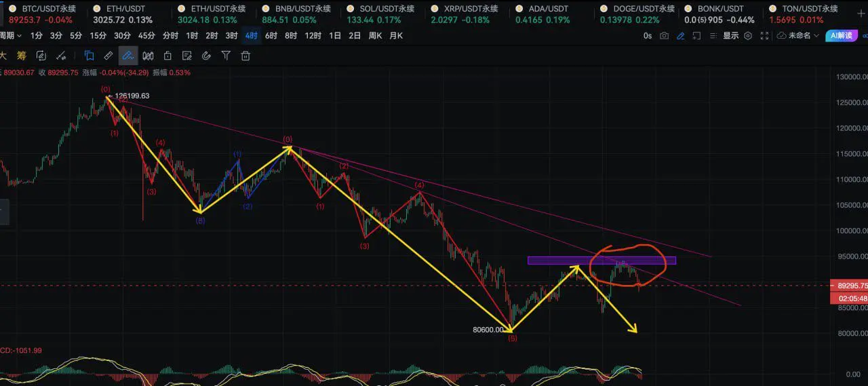The width and height of the screenshot is (868, 386).
Task: Click the add-window layout icon
Action: (697, 36)
